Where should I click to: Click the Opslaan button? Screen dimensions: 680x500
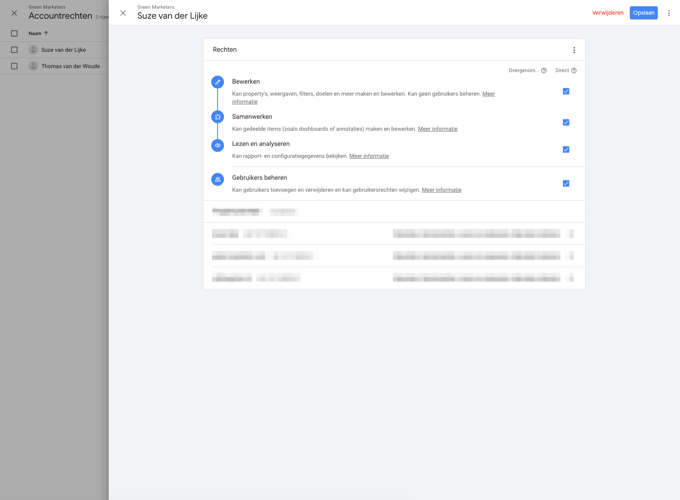[x=643, y=13]
